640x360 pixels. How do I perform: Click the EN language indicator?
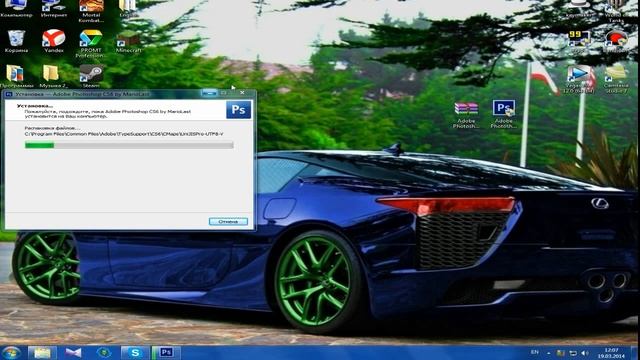535,352
